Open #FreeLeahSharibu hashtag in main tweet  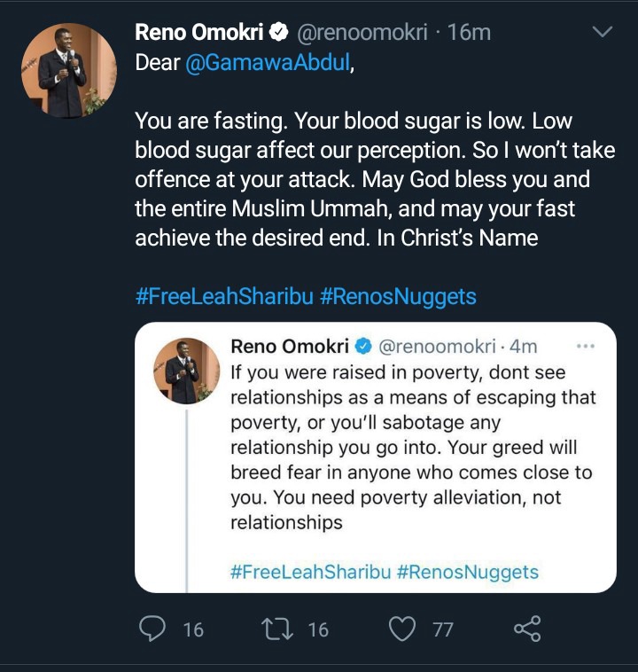[224, 296]
